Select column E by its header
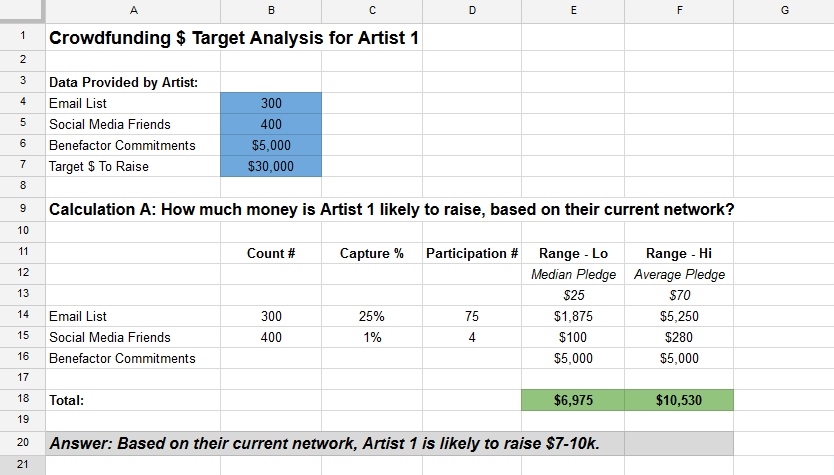Image resolution: width=834 pixels, height=475 pixels. pyautogui.click(x=573, y=11)
